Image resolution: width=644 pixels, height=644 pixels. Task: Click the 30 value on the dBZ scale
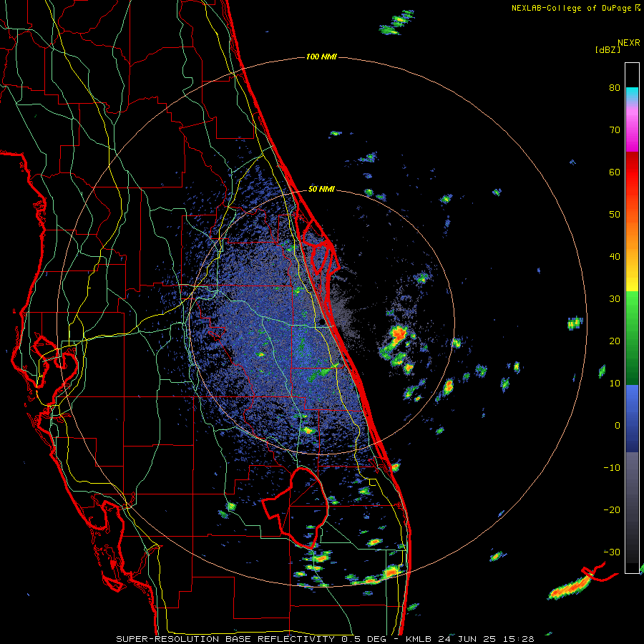[615, 299]
